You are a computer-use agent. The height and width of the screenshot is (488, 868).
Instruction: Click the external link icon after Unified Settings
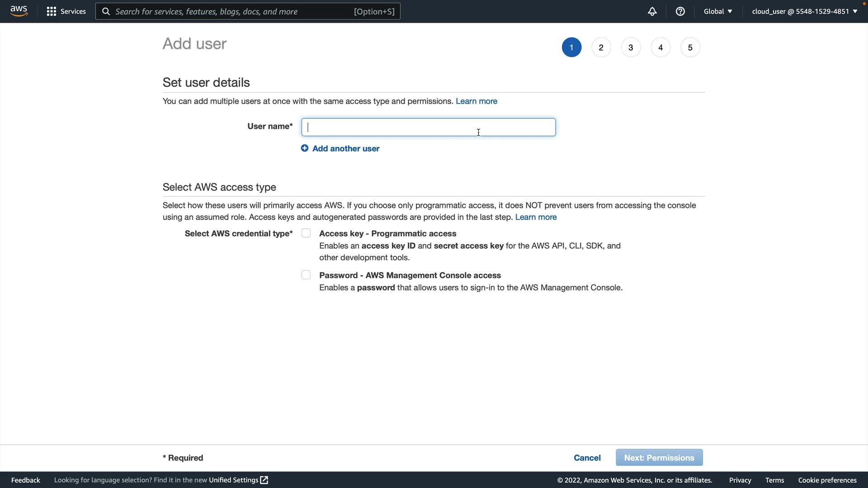[264, 480]
